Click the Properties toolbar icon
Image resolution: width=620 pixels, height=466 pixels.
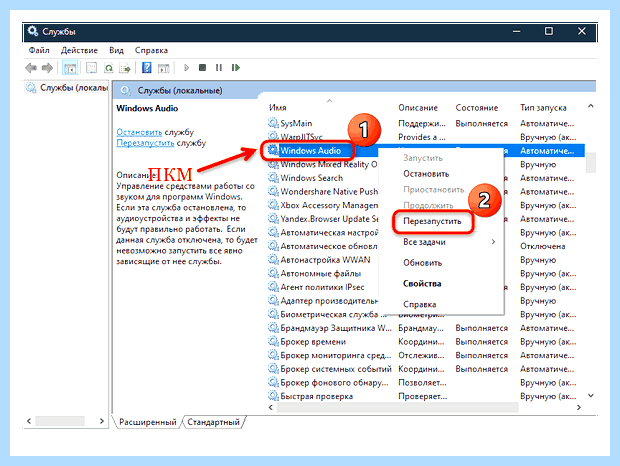[x=91, y=68]
